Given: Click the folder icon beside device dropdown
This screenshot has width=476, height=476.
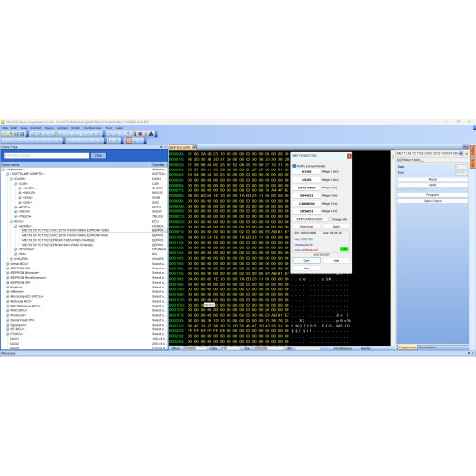Looking at the screenshot, I should pos(466,153).
